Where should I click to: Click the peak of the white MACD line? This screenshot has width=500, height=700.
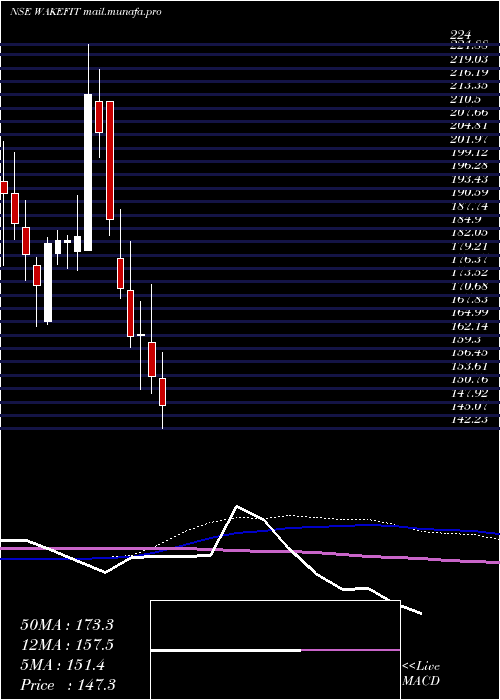pyautogui.click(x=237, y=506)
